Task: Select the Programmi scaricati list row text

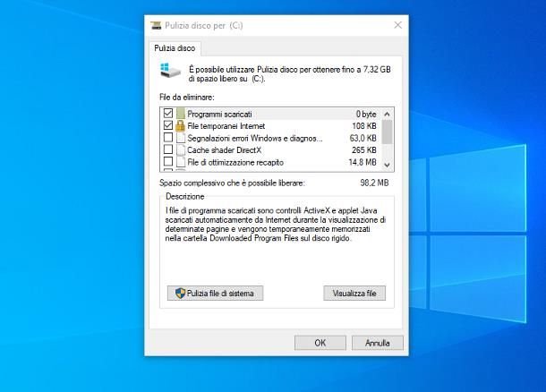Action: pyautogui.click(x=219, y=114)
